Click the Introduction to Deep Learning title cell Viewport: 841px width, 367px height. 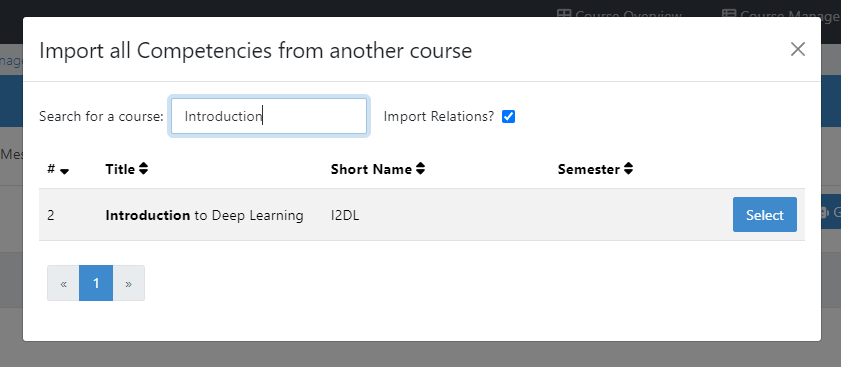[204, 215]
